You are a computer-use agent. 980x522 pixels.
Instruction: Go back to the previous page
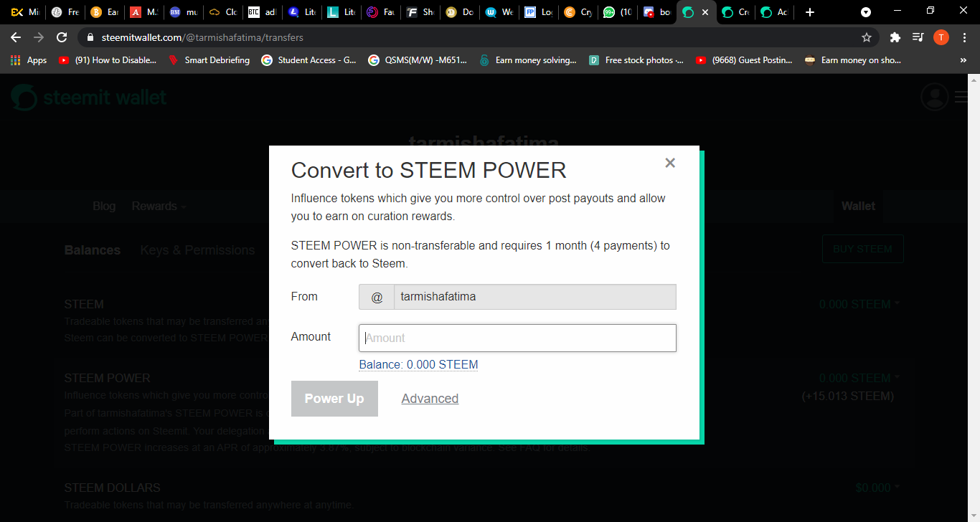click(x=16, y=37)
